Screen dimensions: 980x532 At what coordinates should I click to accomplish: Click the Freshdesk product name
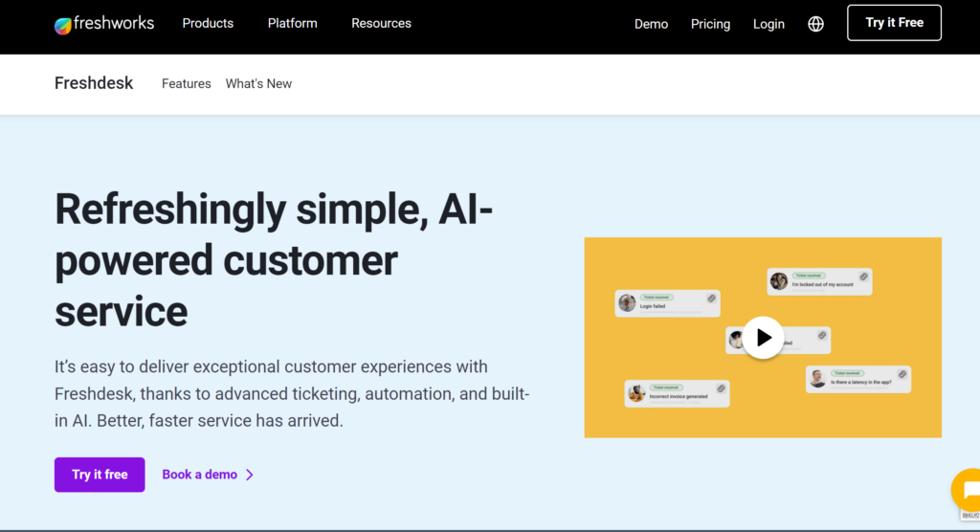click(94, 83)
